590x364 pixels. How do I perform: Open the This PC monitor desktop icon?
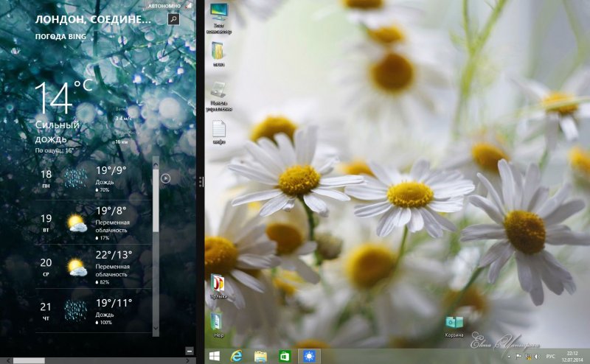tap(219, 18)
